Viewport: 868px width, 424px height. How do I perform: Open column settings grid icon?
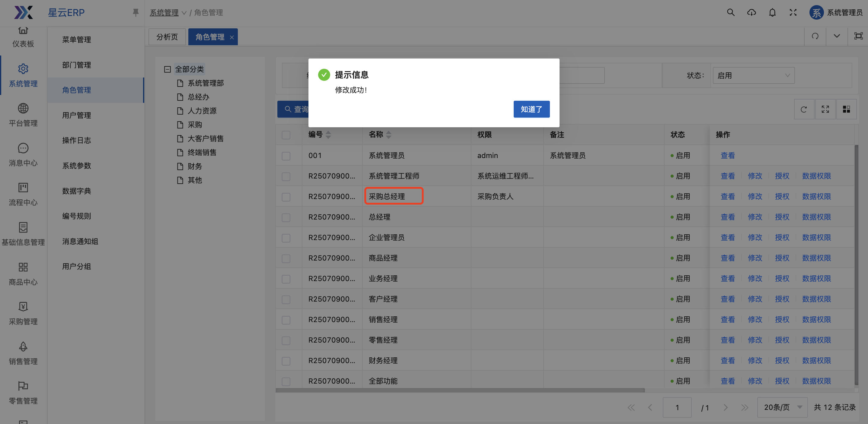(846, 109)
